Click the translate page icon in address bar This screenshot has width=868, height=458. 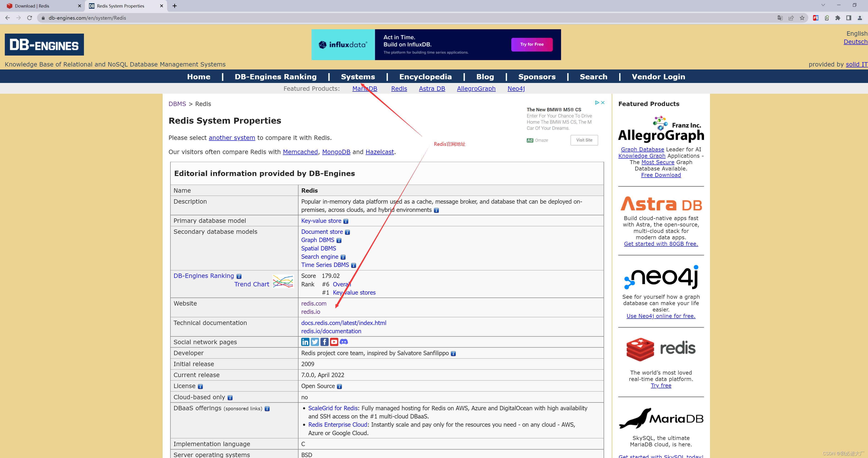[780, 18]
